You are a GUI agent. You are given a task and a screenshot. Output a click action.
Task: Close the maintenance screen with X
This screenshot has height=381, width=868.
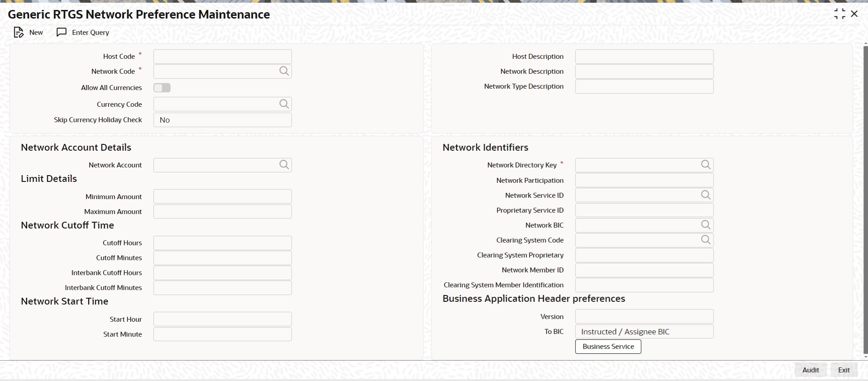[x=854, y=14]
